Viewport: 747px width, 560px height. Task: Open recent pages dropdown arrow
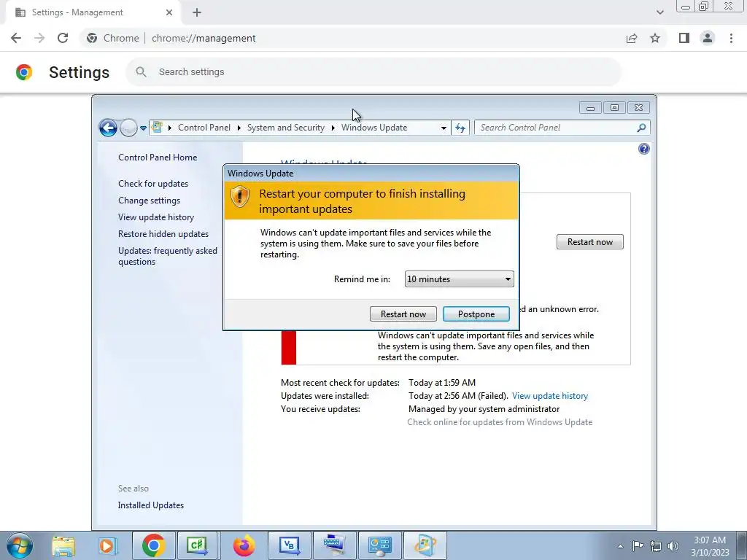coord(144,128)
